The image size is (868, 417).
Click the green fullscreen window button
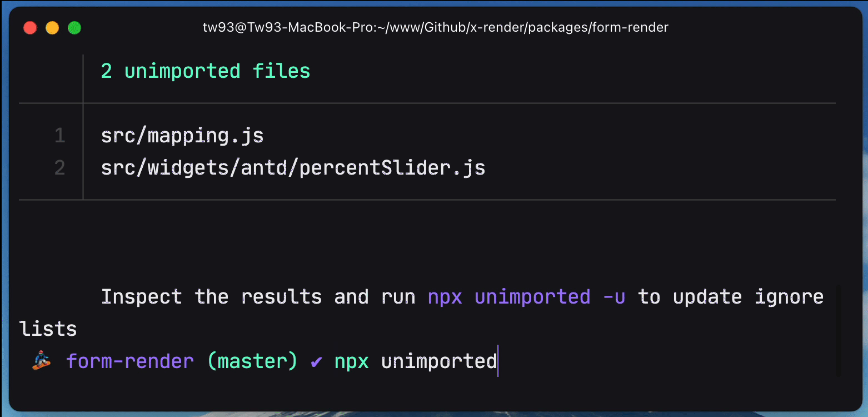(x=74, y=28)
